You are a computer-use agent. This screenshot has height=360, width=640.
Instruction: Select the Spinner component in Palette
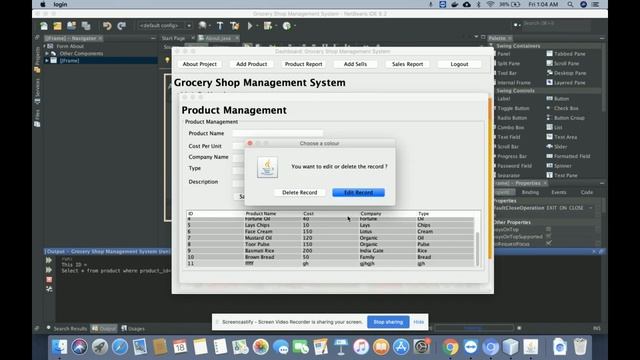[x=559, y=166]
